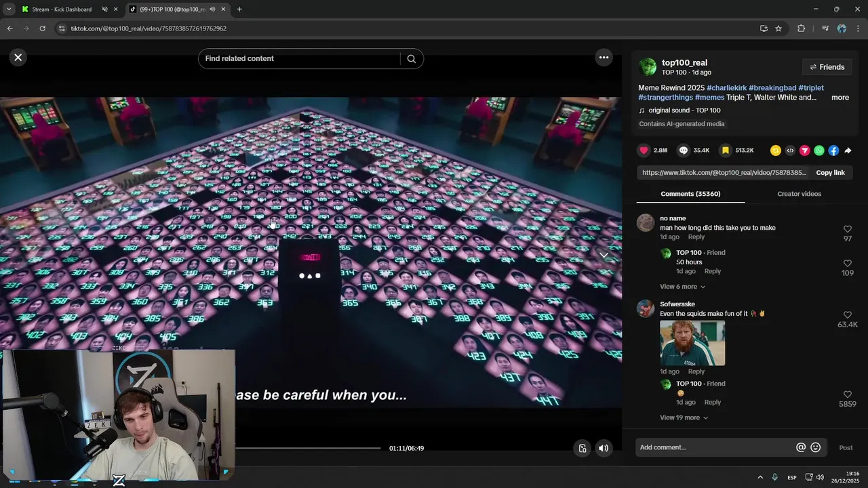Like the video with the heart icon
Image resolution: width=868 pixels, height=488 pixels.
(644, 150)
